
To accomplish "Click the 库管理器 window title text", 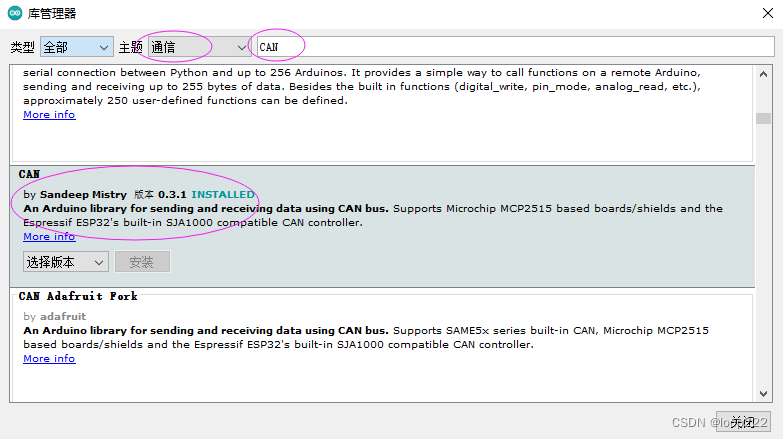I will 52,13.
